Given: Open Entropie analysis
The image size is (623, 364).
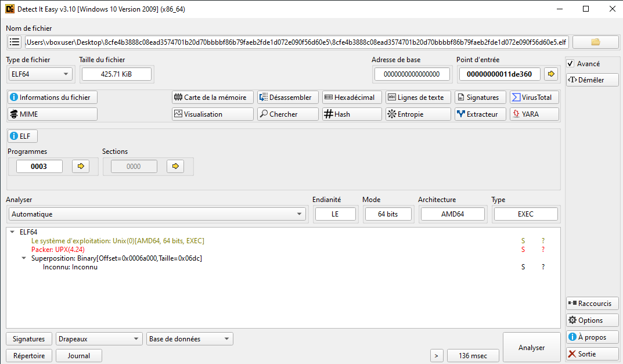Looking at the screenshot, I should tap(418, 114).
